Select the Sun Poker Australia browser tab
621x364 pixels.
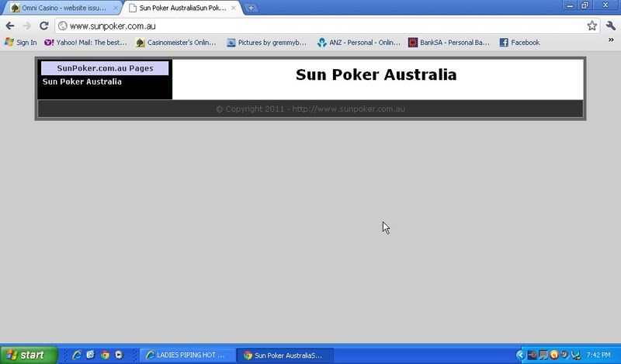pyautogui.click(x=182, y=8)
